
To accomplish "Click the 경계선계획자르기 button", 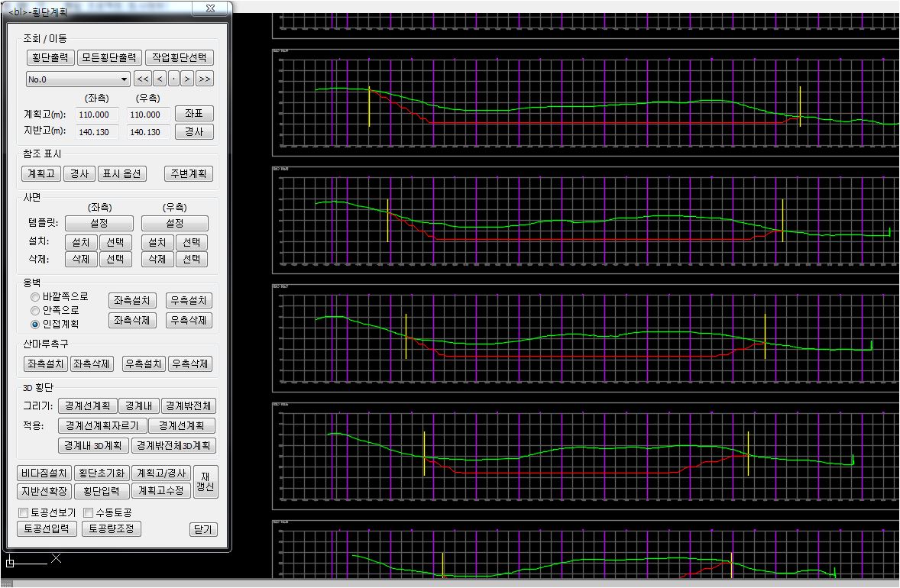I will click(102, 425).
